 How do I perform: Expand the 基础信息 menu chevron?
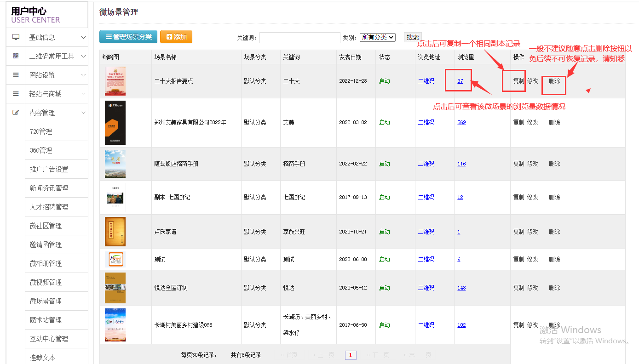pos(83,37)
